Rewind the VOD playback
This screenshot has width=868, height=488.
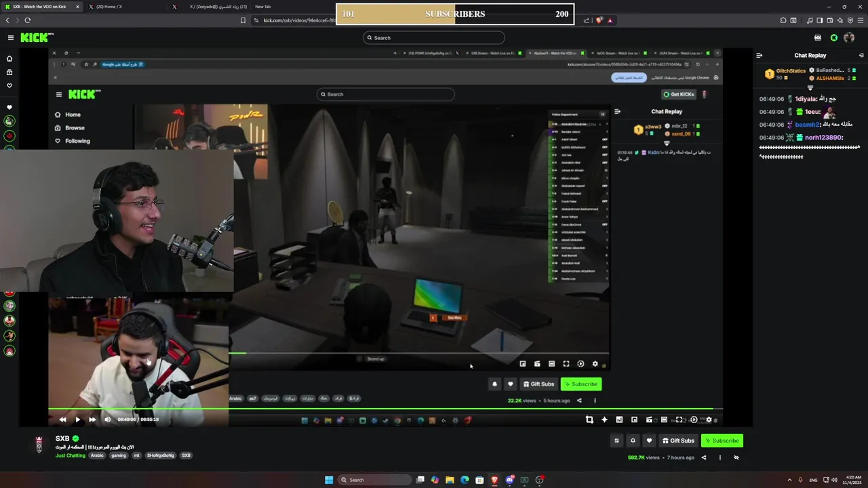62,420
